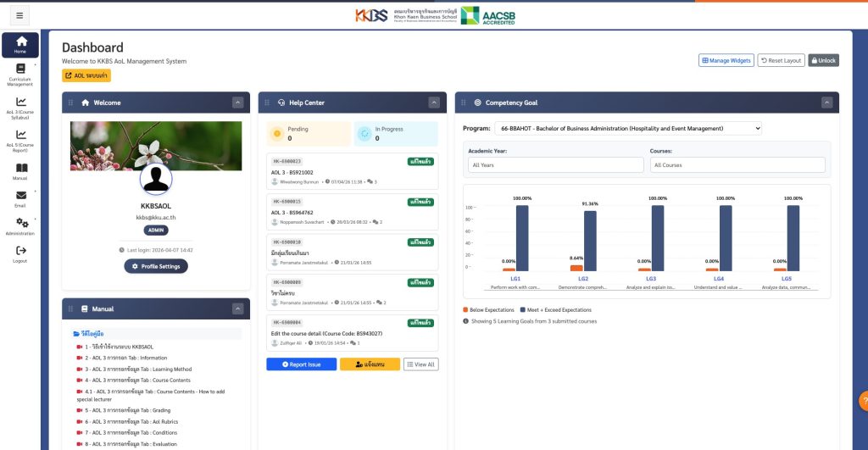Collapse the Welcome widget panel
This screenshot has width=868, height=450.
pos(238,103)
